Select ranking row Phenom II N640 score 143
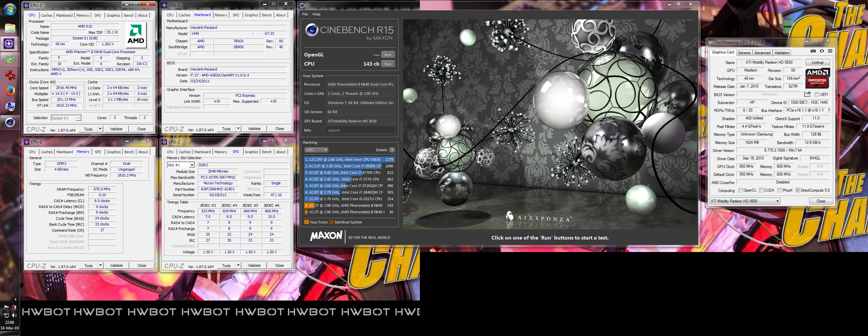The width and height of the screenshot is (868, 336). tap(349, 206)
